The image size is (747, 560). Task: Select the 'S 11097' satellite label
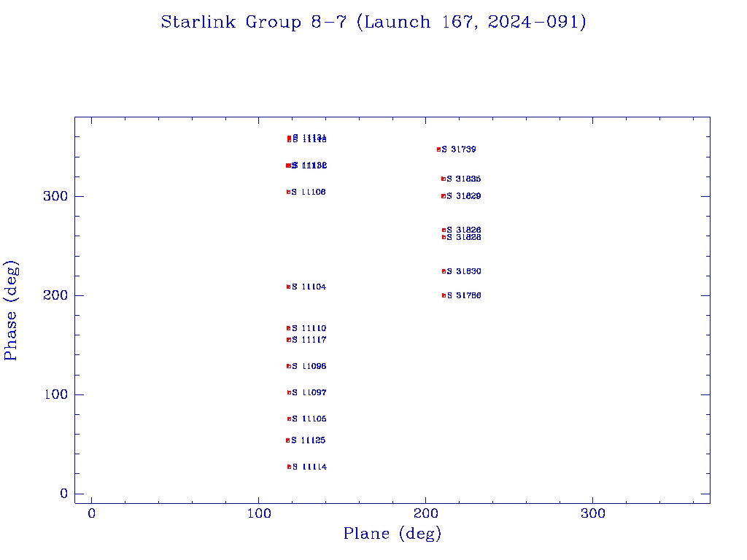pyautogui.click(x=309, y=392)
